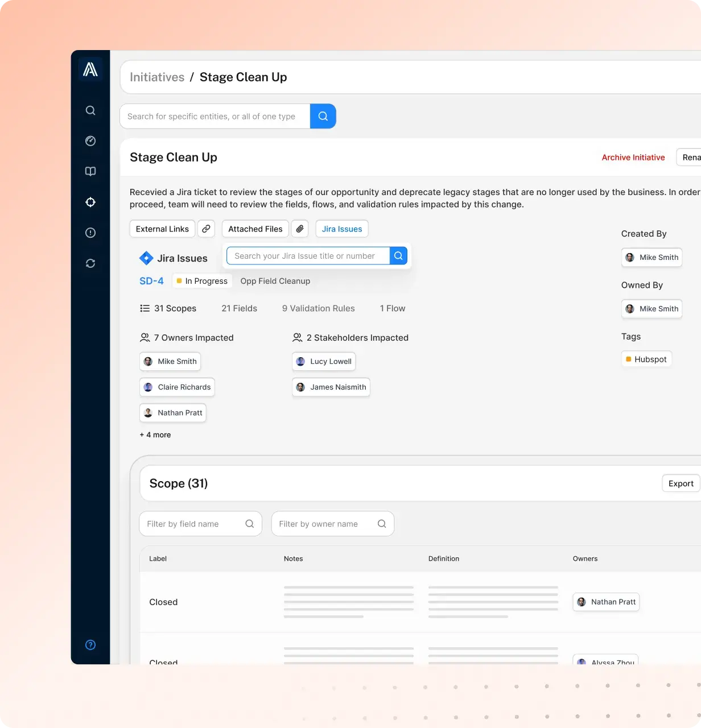701x728 pixels.
Task: Select the 1 Flow filter
Action: click(x=393, y=308)
